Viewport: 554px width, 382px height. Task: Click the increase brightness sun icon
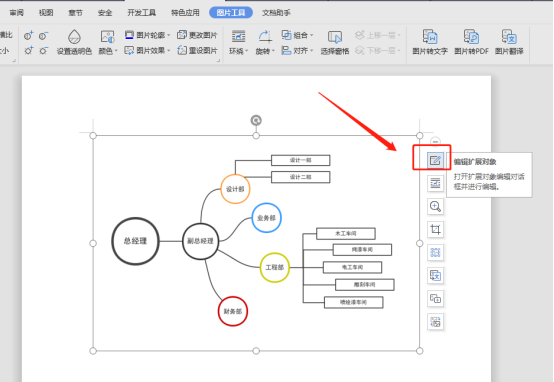tap(29, 51)
